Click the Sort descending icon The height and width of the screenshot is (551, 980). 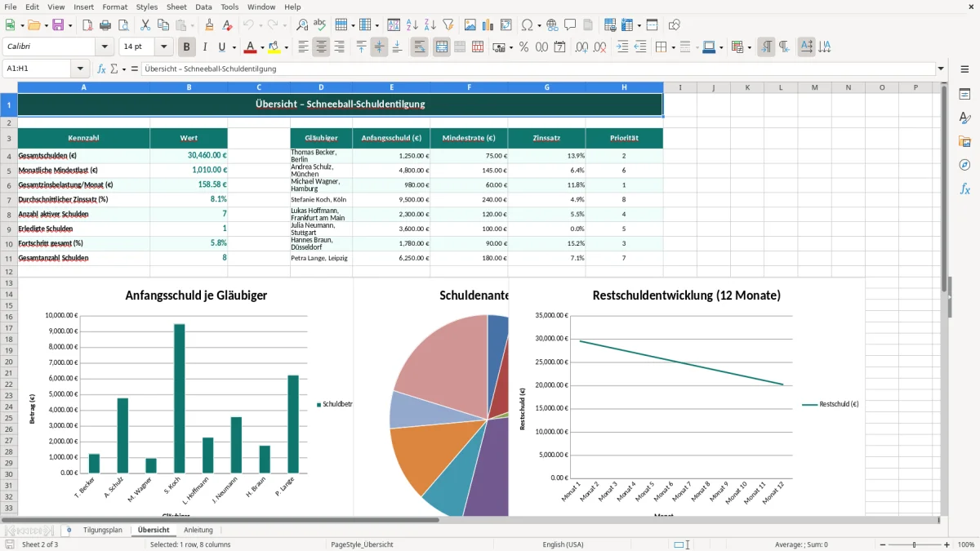tap(430, 25)
